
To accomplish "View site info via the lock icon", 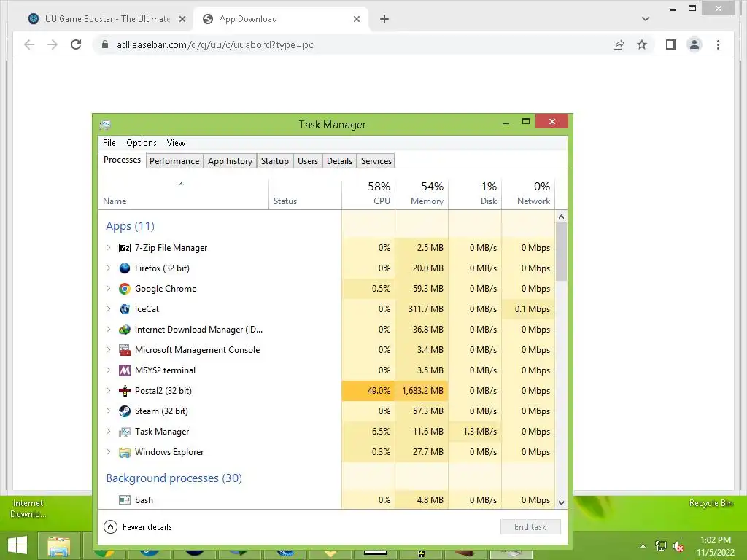I will (x=105, y=44).
